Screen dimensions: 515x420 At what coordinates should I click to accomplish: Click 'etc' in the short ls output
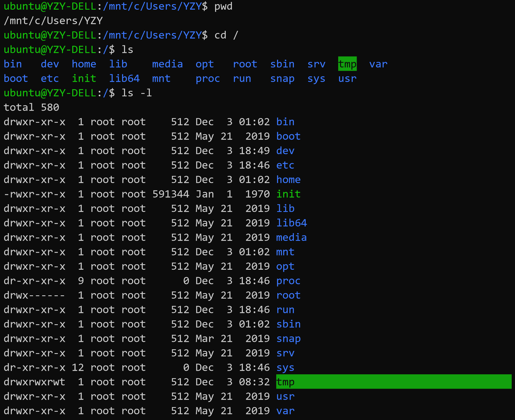(50, 79)
